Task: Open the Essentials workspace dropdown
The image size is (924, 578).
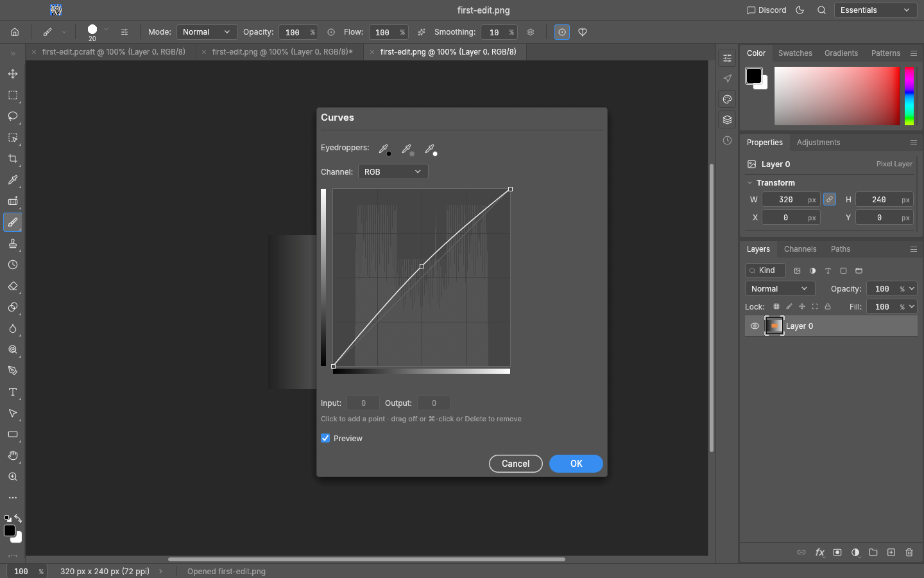Action: click(875, 10)
